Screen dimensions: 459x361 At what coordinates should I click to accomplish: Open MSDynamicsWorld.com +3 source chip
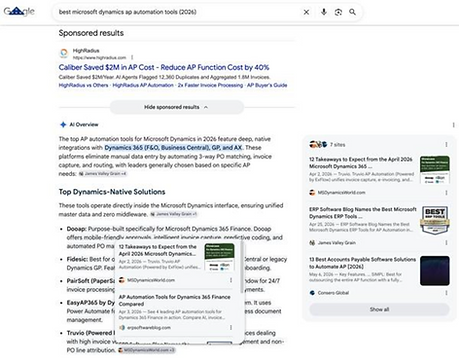(x=146, y=350)
